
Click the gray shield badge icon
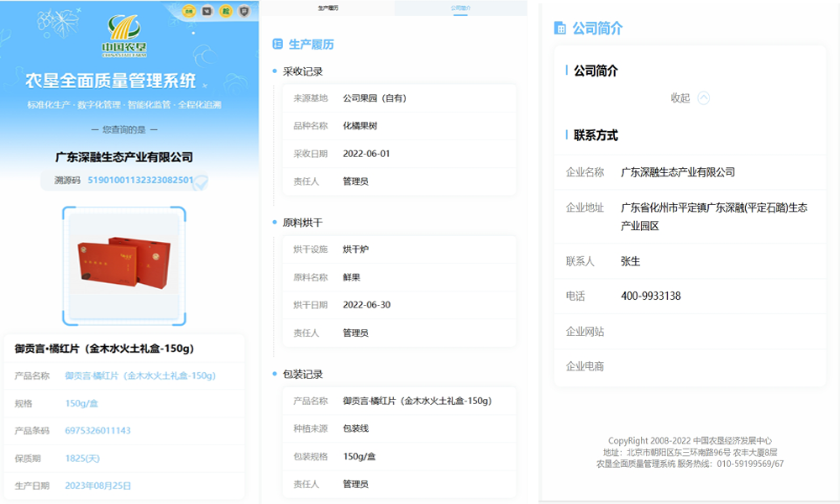tap(244, 11)
